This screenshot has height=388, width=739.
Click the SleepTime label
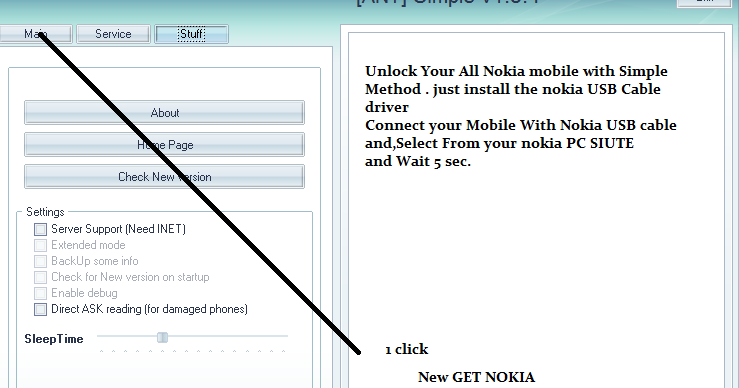pos(54,339)
